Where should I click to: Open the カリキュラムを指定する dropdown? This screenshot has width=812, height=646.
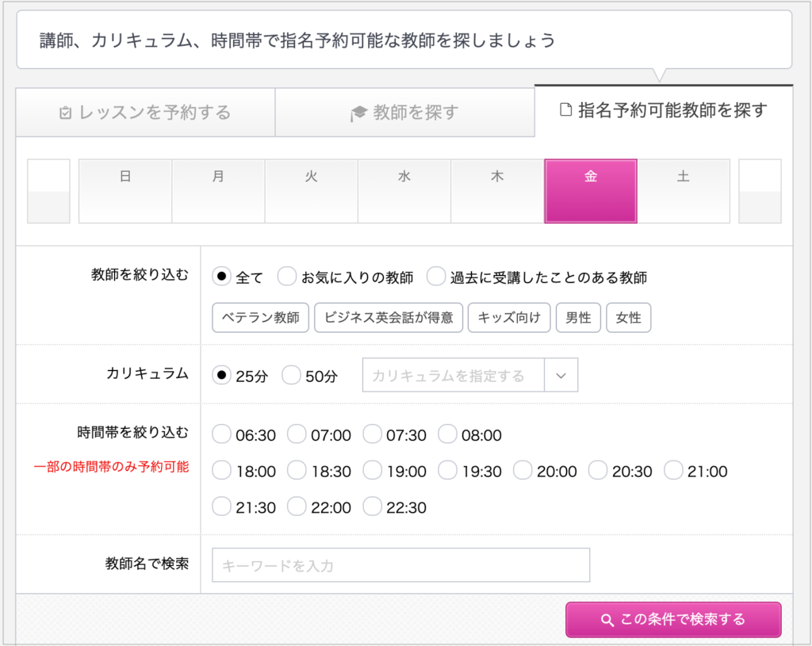[454, 376]
